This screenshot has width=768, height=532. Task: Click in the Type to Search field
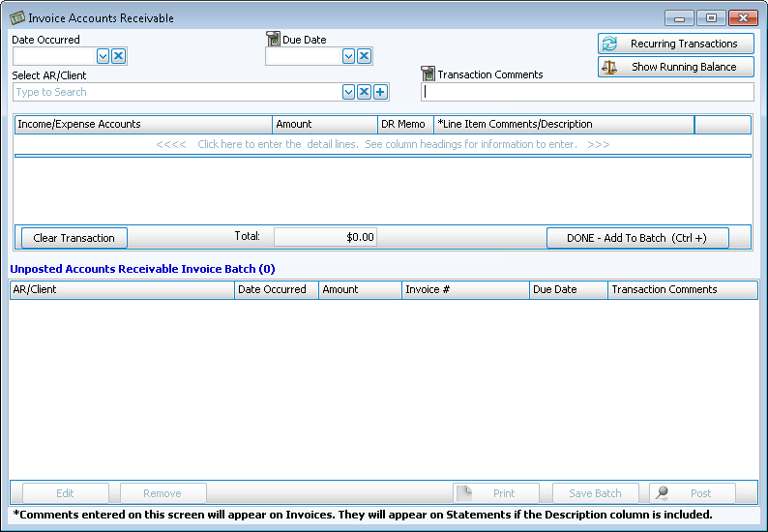177,92
